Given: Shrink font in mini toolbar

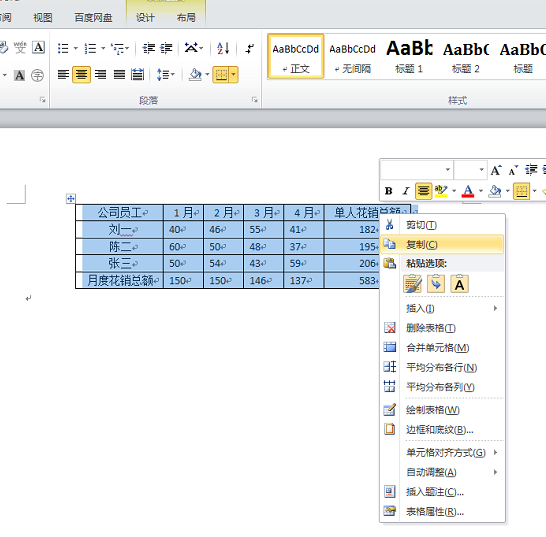Looking at the screenshot, I should tap(513, 170).
